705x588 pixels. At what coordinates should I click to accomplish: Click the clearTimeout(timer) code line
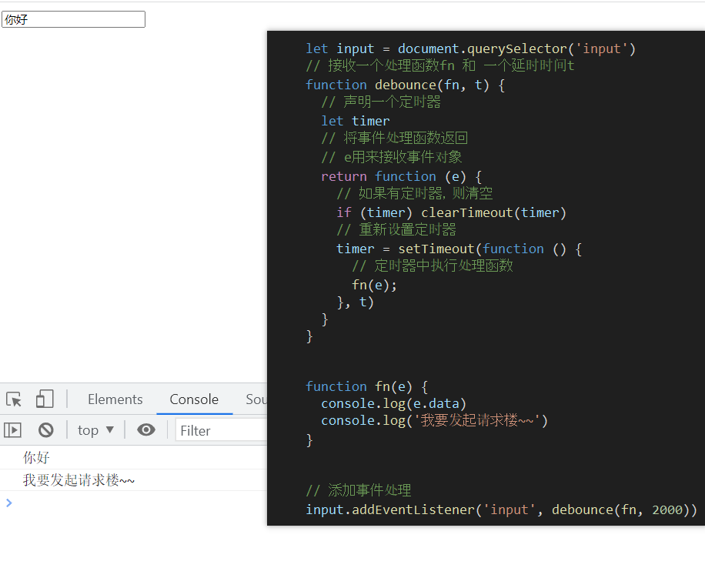coord(451,212)
